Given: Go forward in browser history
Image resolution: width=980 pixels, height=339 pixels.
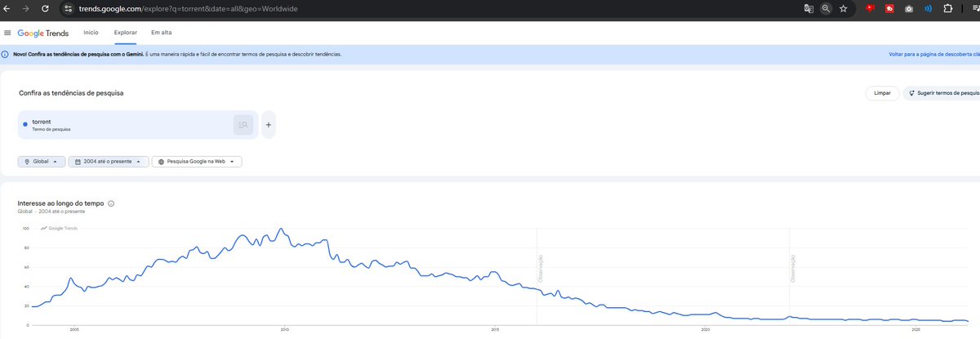Looking at the screenshot, I should tap(25, 8).
